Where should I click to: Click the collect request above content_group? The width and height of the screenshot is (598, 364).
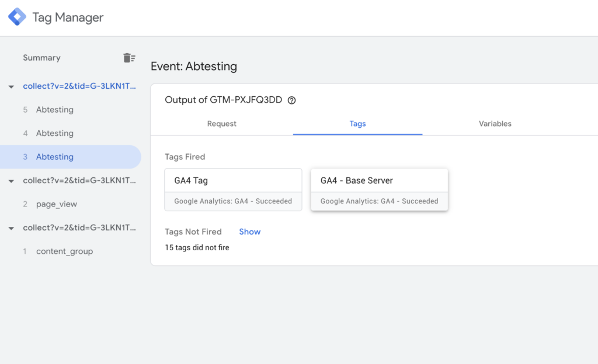tap(79, 228)
